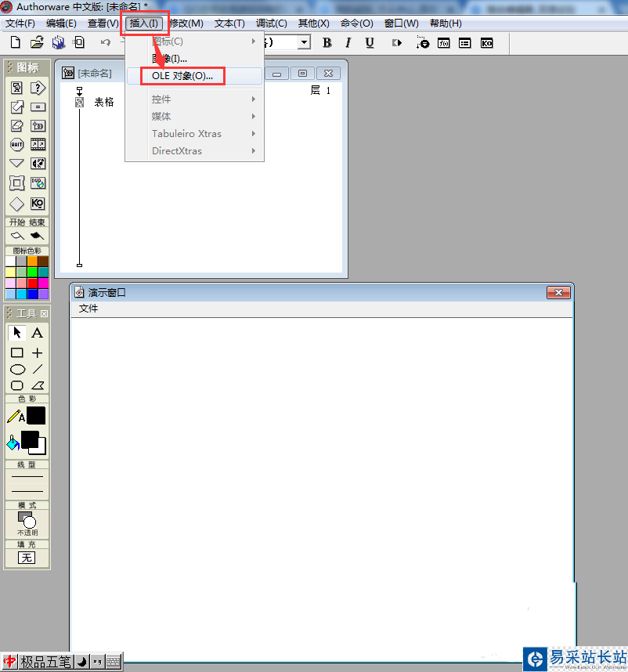Open the text style dropdown arrow

pos(304,42)
